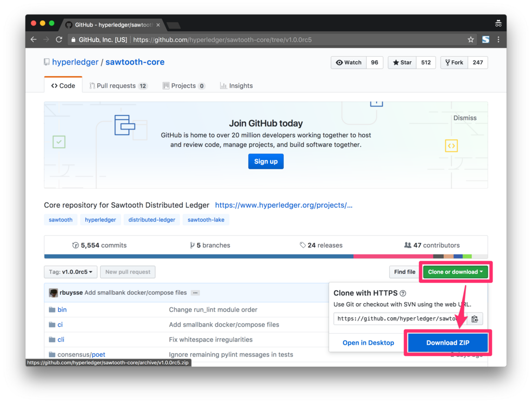Select the sawtooth topic tag
Image resolution: width=532 pixels, height=403 pixels.
(x=61, y=219)
